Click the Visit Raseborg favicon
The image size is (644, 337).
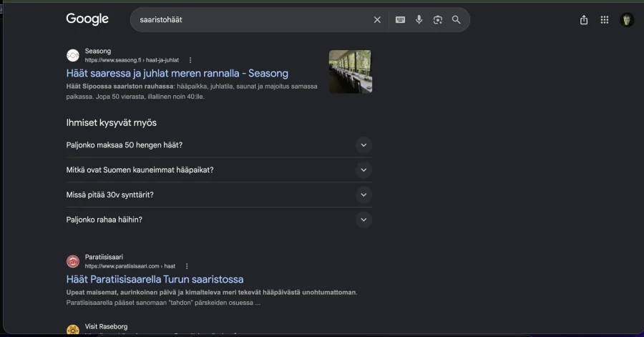coord(73,330)
